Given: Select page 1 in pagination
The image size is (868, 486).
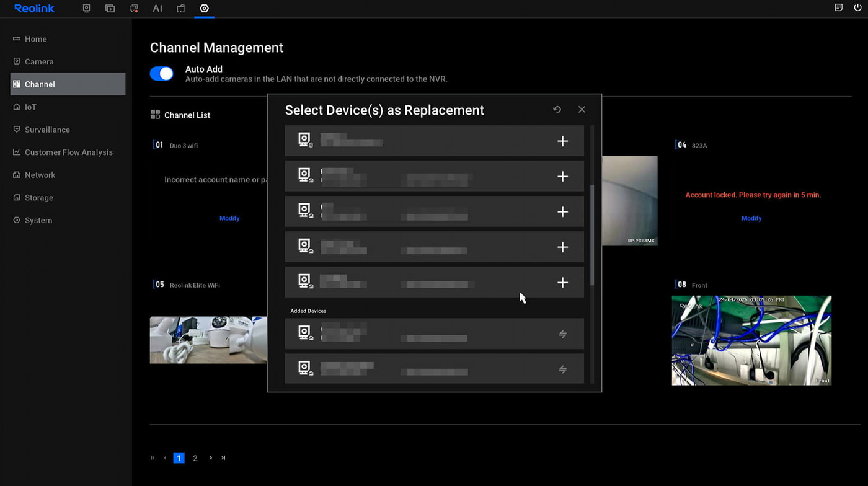Looking at the screenshot, I should [179, 458].
